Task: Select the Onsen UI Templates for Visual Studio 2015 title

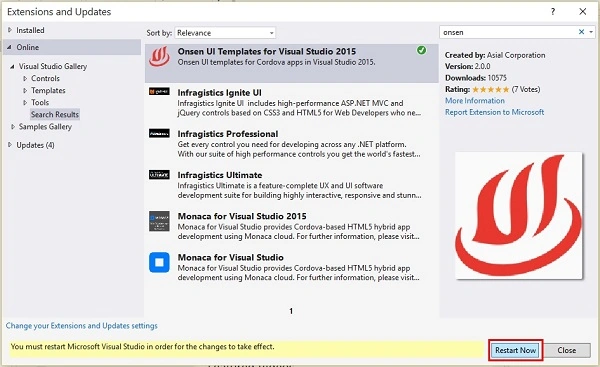Action: pyautogui.click(x=267, y=51)
